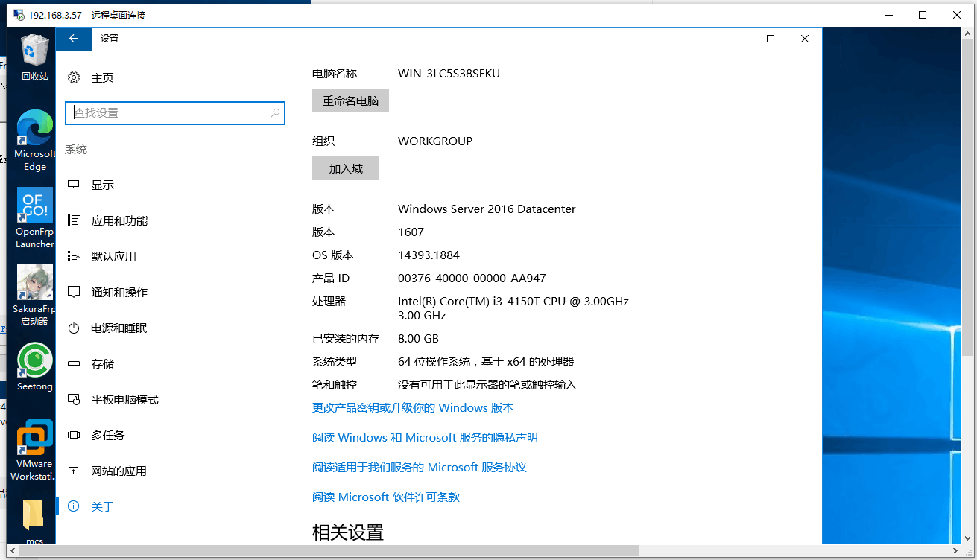Click the WORKGROUP organization value
Viewport: 977px width, 560px height.
point(435,141)
